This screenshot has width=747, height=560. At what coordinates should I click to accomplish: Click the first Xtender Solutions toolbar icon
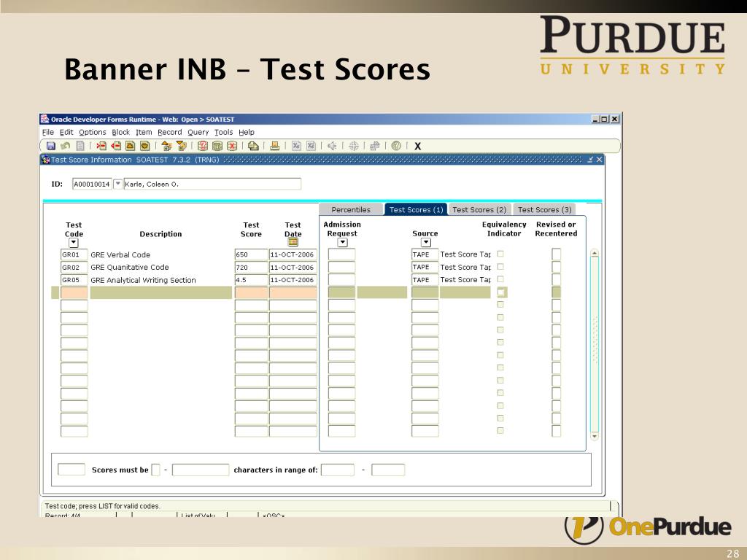pyautogui.click(x=296, y=146)
